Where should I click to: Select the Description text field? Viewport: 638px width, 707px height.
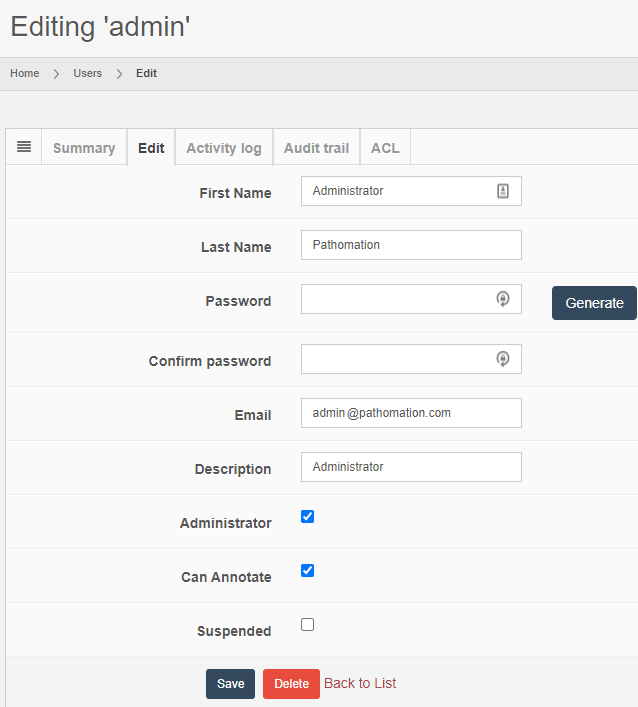point(410,467)
